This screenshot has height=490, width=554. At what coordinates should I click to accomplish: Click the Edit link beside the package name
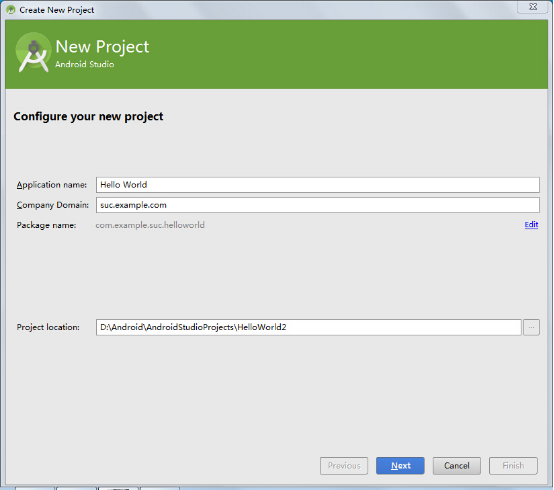click(x=531, y=225)
